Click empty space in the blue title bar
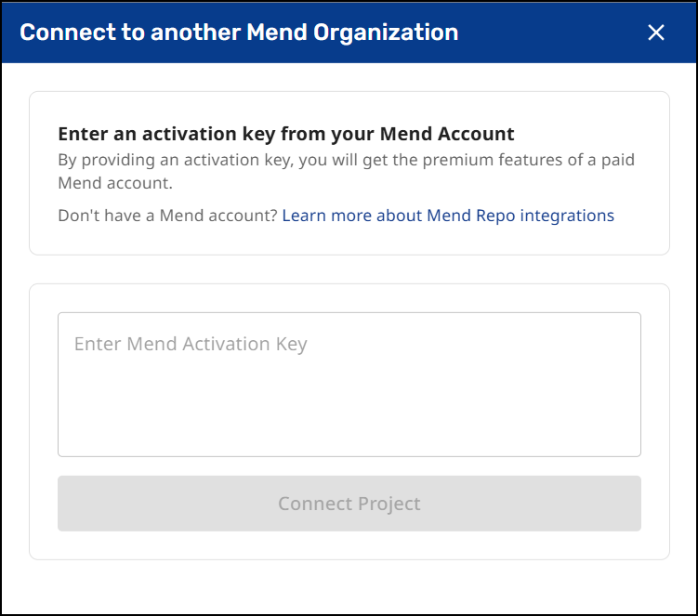Viewport: 698px width, 616px height. click(x=558, y=33)
